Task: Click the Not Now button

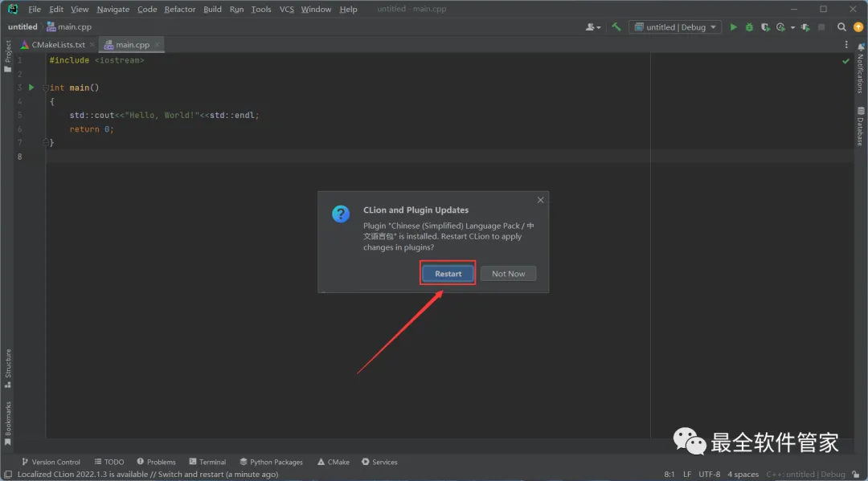Action: click(508, 274)
